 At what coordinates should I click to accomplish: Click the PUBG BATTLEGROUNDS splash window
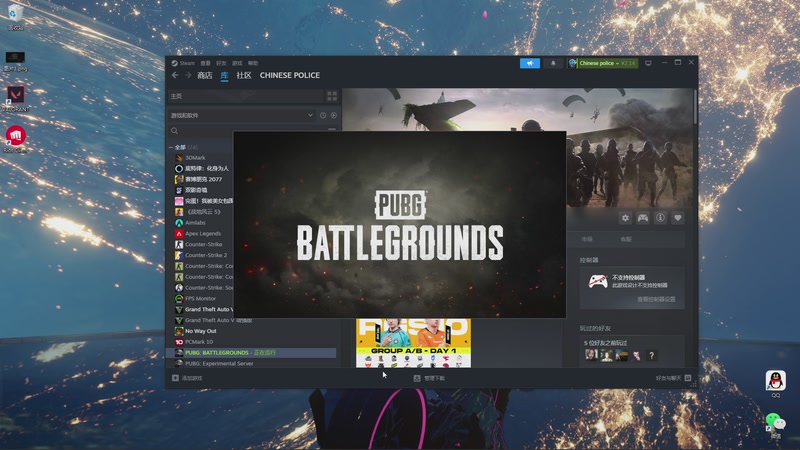[399, 224]
